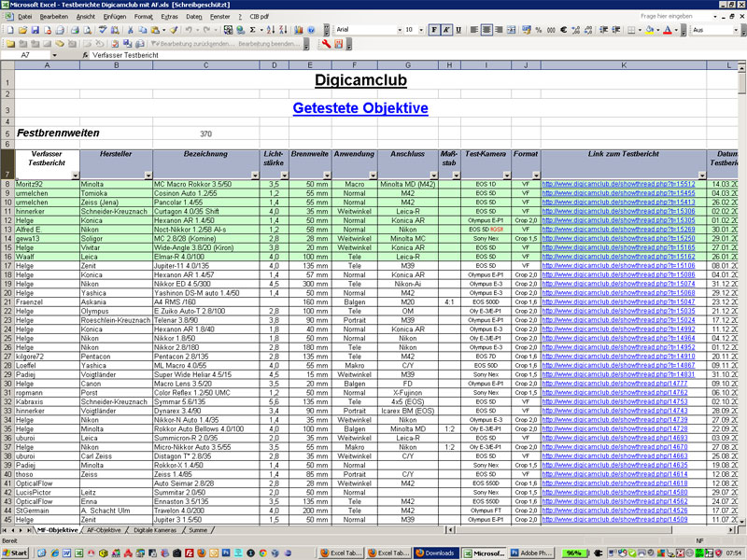
Task: Apply percent style with the % icon
Action: pos(539,30)
